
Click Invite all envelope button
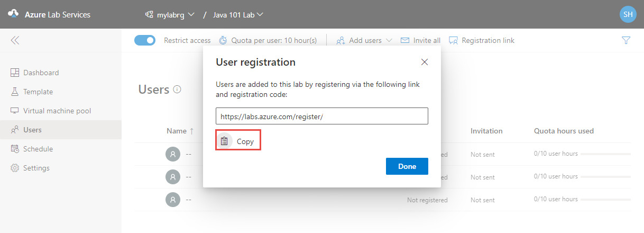click(x=420, y=40)
